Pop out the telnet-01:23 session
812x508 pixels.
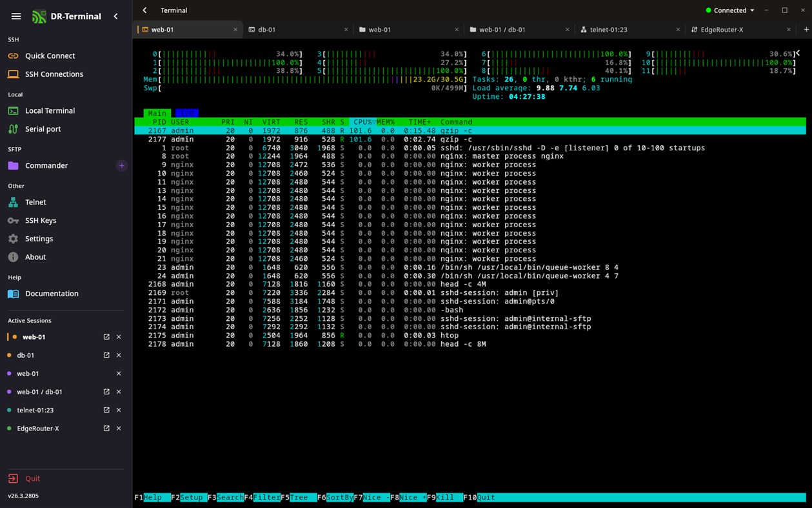(106, 410)
